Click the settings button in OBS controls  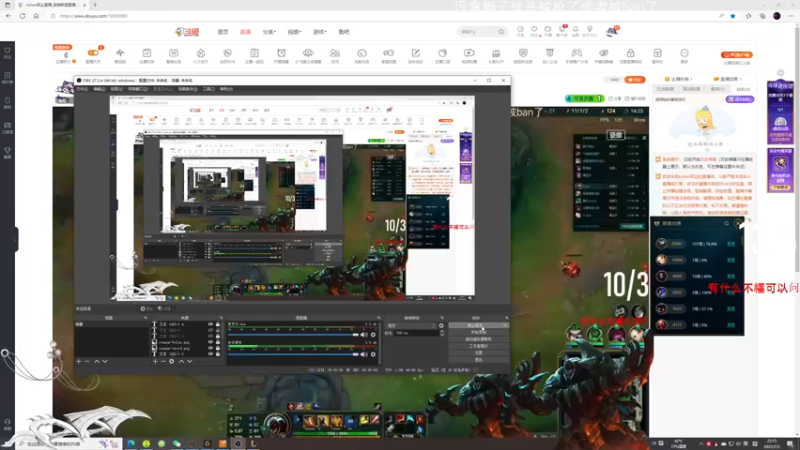tap(479, 353)
